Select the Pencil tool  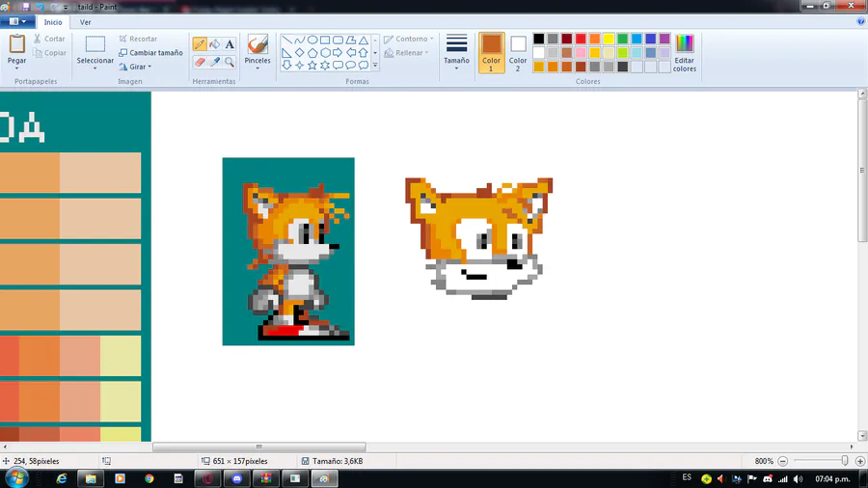coord(200,44)
